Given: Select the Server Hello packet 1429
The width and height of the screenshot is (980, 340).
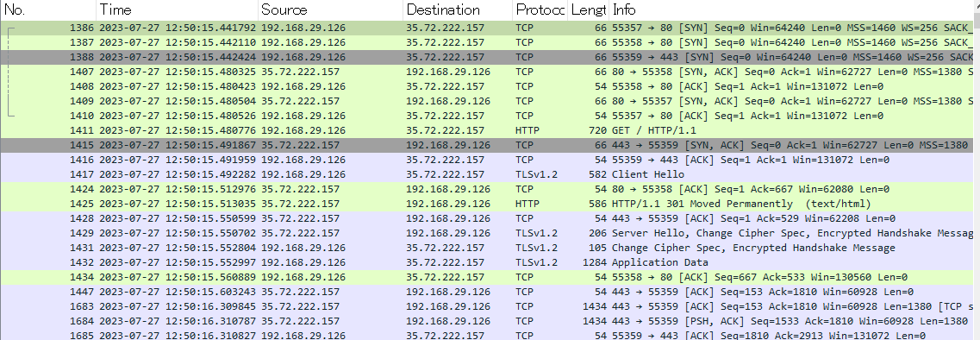Looking at the screenshot, I should coord(487,233).
